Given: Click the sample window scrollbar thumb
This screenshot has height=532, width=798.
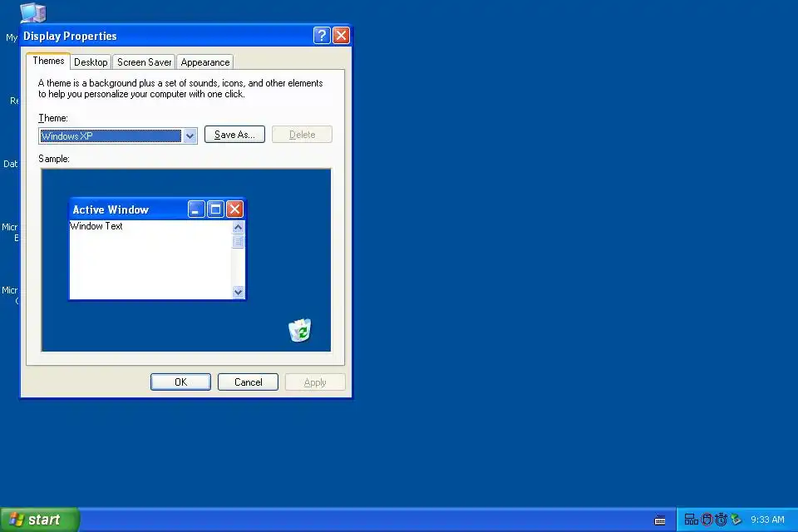Looking at the screenshot, I should pyautogui.click(x=238, y=241).
